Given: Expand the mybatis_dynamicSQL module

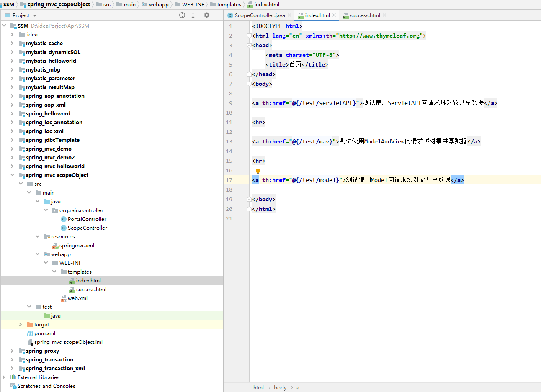Looking at the screenshot, I should click(x=12, y=52).
